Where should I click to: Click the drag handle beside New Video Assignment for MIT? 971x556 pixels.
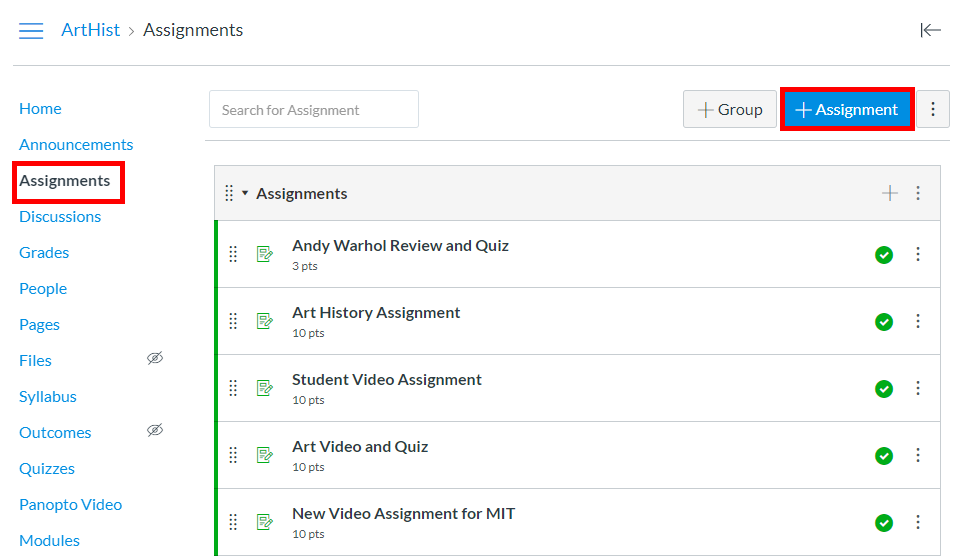233,522
